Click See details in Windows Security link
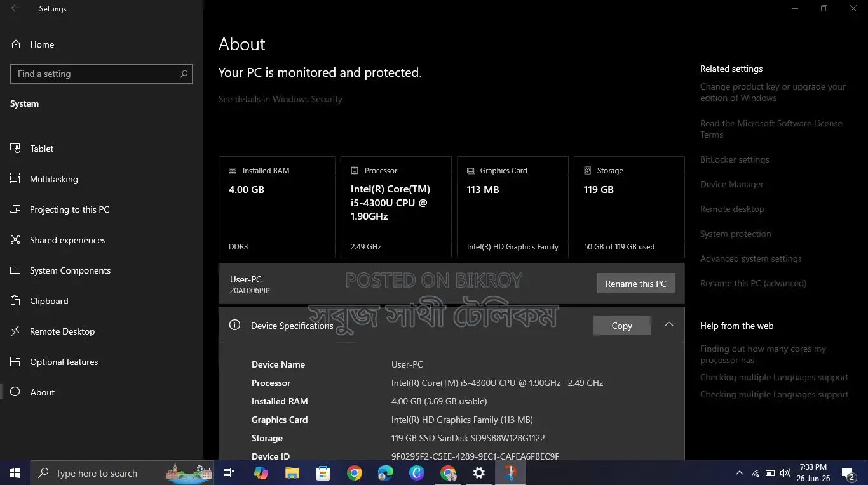 (280, 99)
